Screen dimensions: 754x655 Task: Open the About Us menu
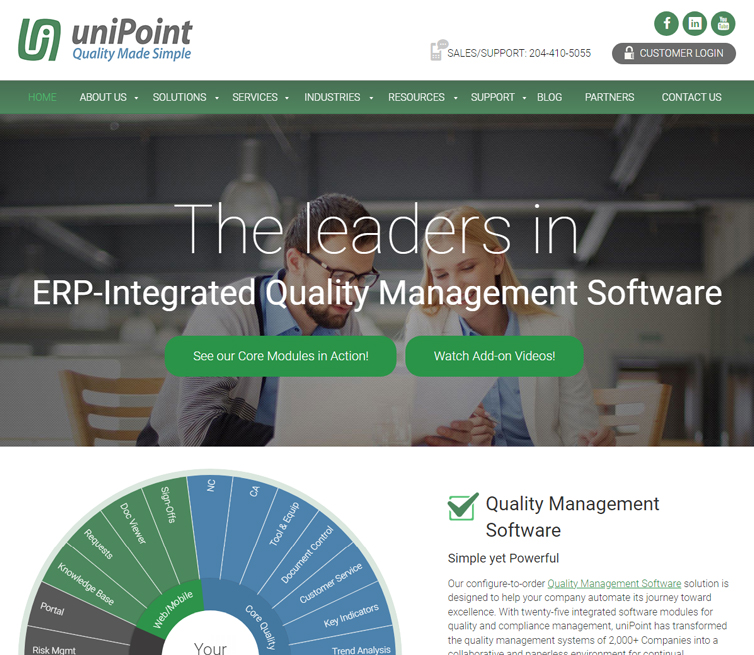point(103,97)
